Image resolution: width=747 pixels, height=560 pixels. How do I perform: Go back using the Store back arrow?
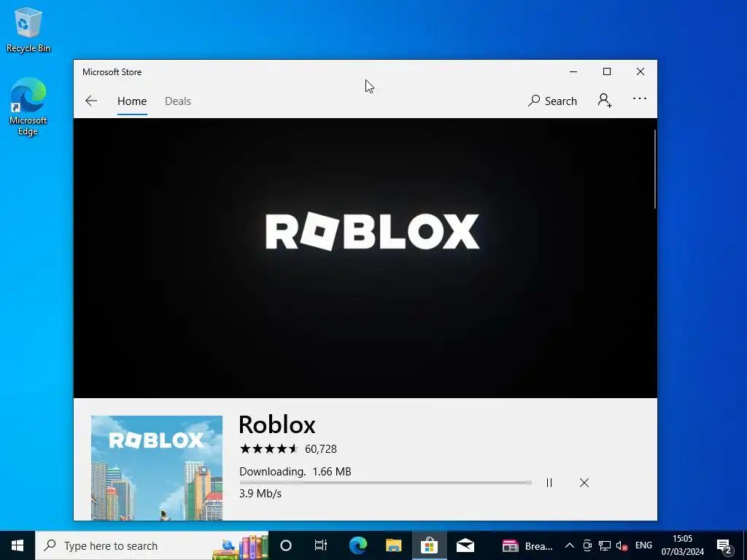(x=91, y=101)
